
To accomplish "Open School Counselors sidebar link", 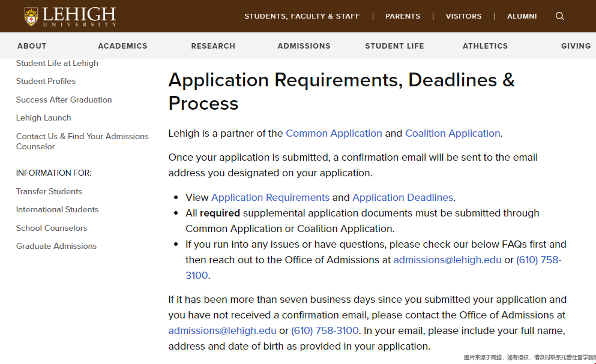I will (x=51, y=228).
